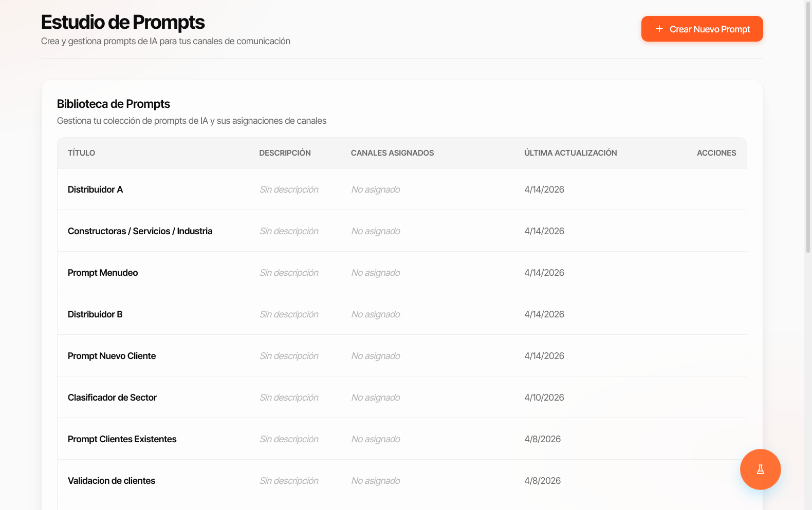Click the TÍTULO column header
Screen dimensions: 812x510
point(81,153)
